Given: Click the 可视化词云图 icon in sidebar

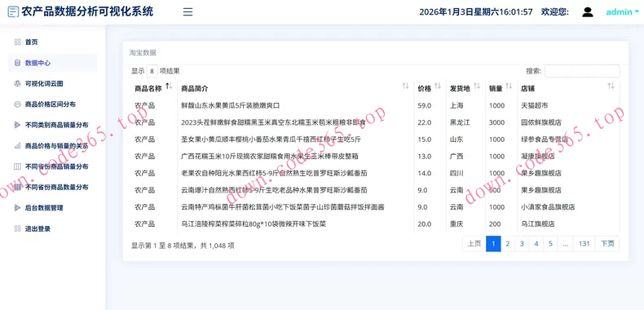Looking at the screenshot, I should point(17,83).
